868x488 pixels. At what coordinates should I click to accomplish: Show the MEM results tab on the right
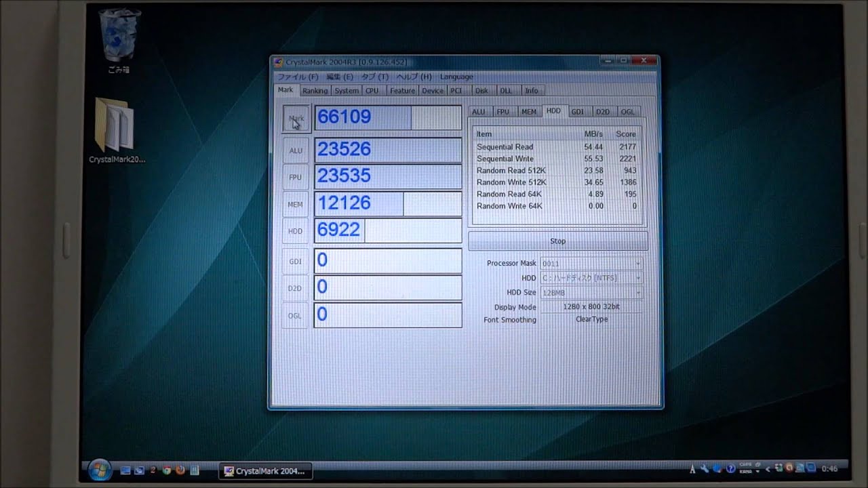click(x=529, y=112)
